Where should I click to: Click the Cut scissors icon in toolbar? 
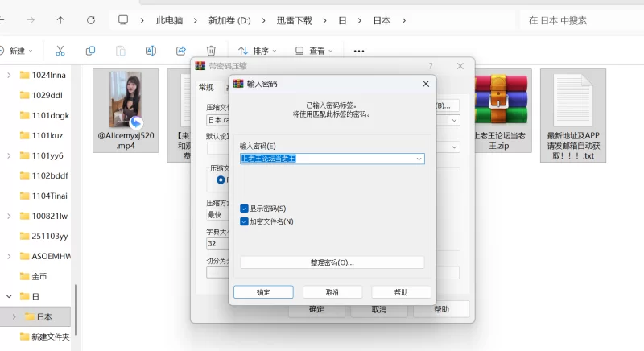[60, 51]
